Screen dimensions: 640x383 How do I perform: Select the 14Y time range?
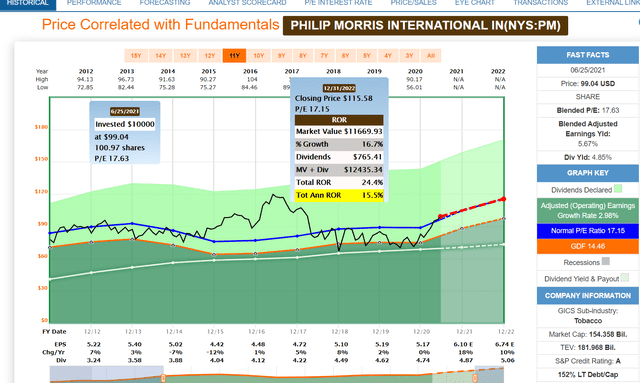click(x=160, y=56)
